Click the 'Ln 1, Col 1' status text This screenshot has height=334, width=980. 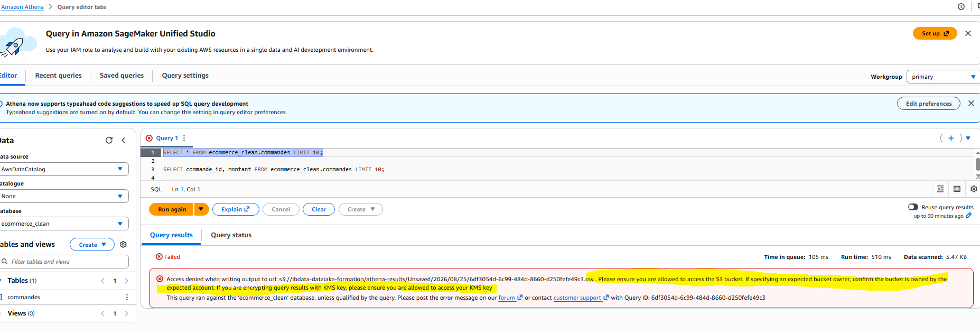pyautogui.click(x=186, y=189)
